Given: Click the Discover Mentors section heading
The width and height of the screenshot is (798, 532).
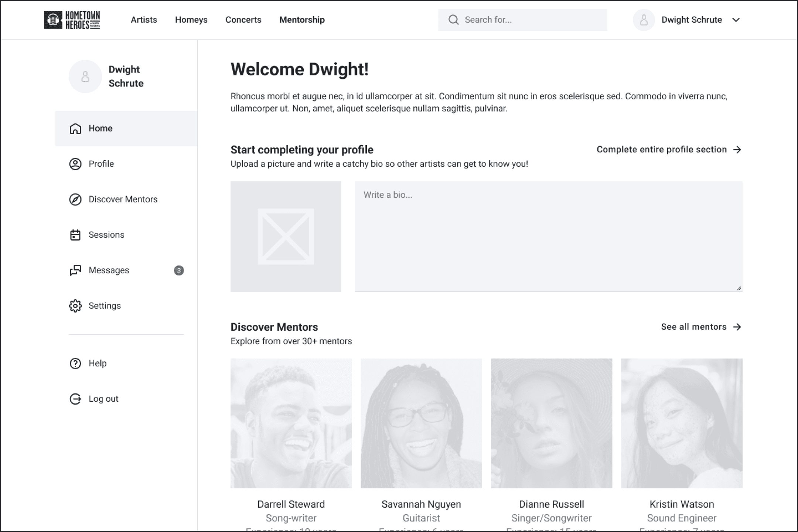Looking at the screenshot, I should coord(274,327).
